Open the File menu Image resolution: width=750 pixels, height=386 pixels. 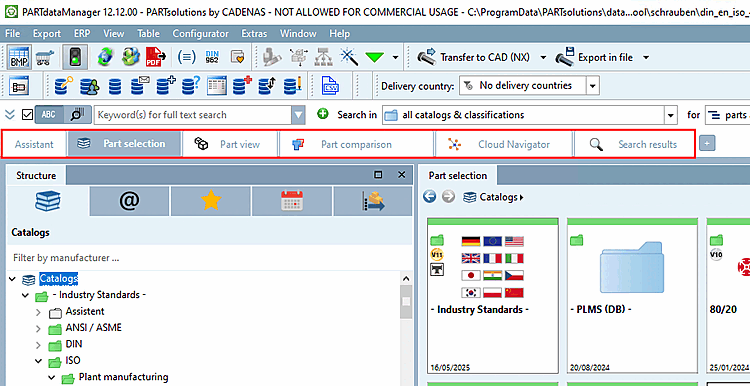pos(12,33)
